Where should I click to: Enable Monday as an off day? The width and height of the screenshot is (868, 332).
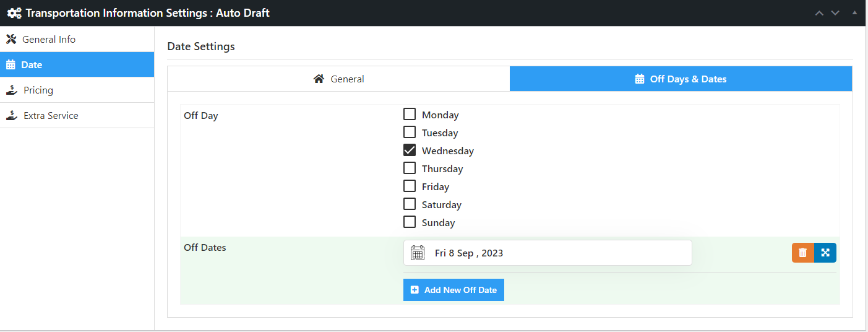(410, 115)
